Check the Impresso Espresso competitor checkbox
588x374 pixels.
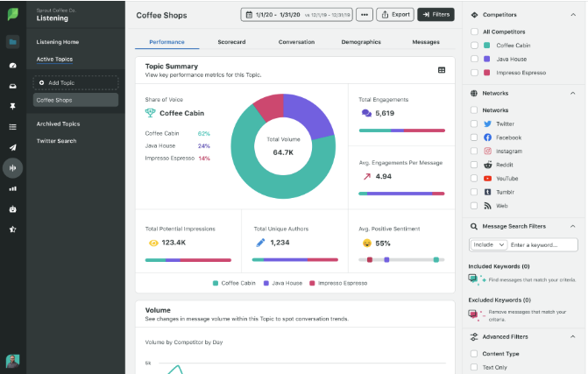pyautogui.click(x=474, y=73)
